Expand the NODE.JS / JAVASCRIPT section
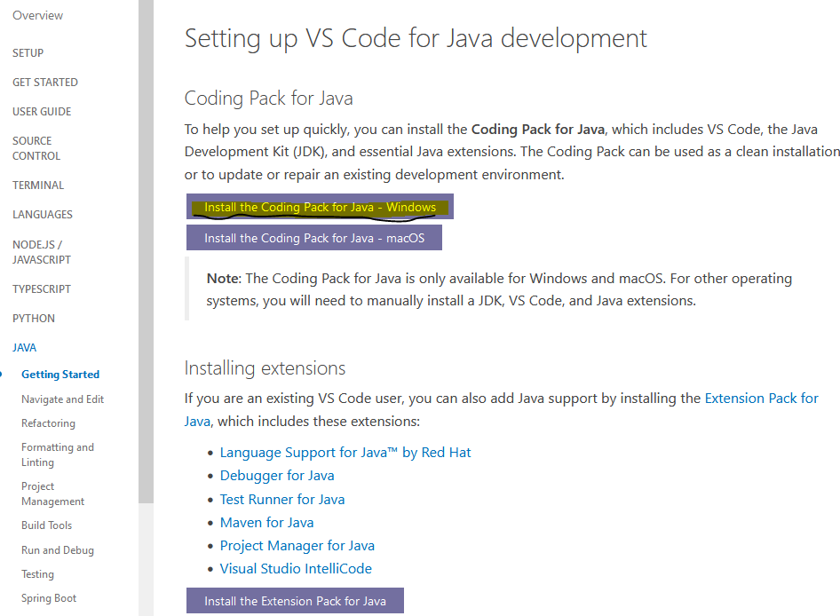This screenshot has height=616, width=840. coord(42,252)
